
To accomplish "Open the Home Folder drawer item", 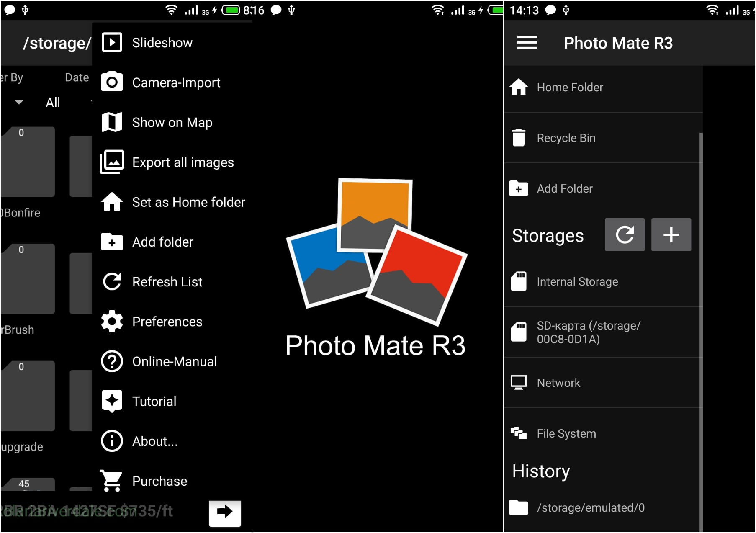I will [603, 87].
